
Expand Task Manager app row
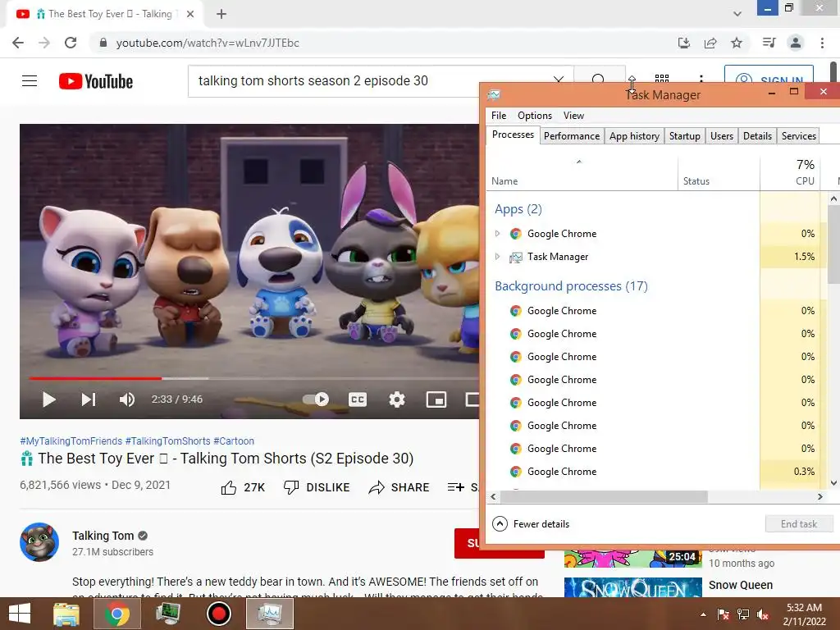point(497,257)
